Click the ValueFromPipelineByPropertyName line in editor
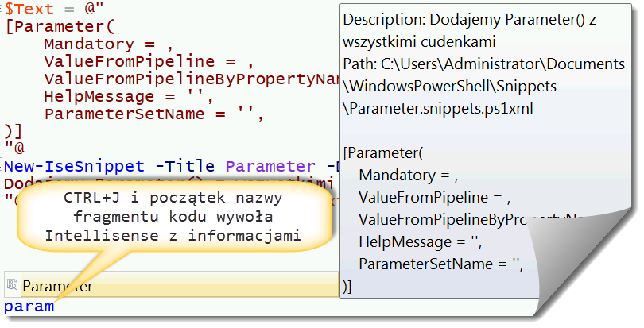The width and height of the screenshot is (644, 328). [x=191, y=79]
